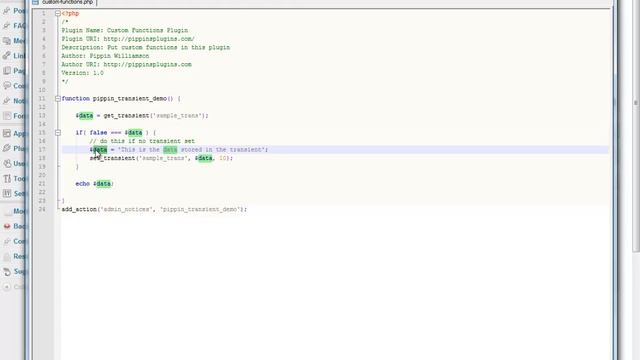The height and width of the screenshot is (360, 640).
Task: Open FAQ menu icon in WordPress sidebar
Action: pos(7,26)
